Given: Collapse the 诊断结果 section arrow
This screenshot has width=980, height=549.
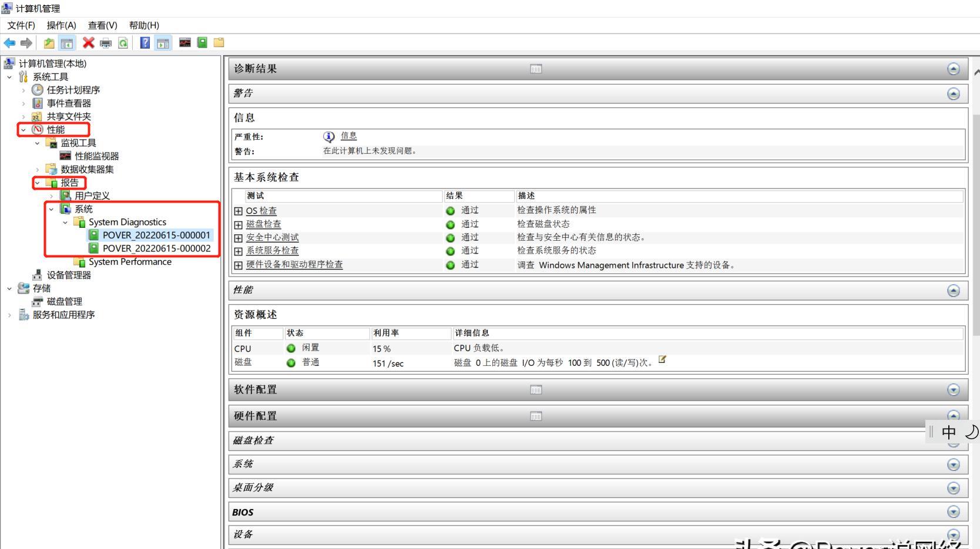Looking at the screenshot, I should point(953,69).
